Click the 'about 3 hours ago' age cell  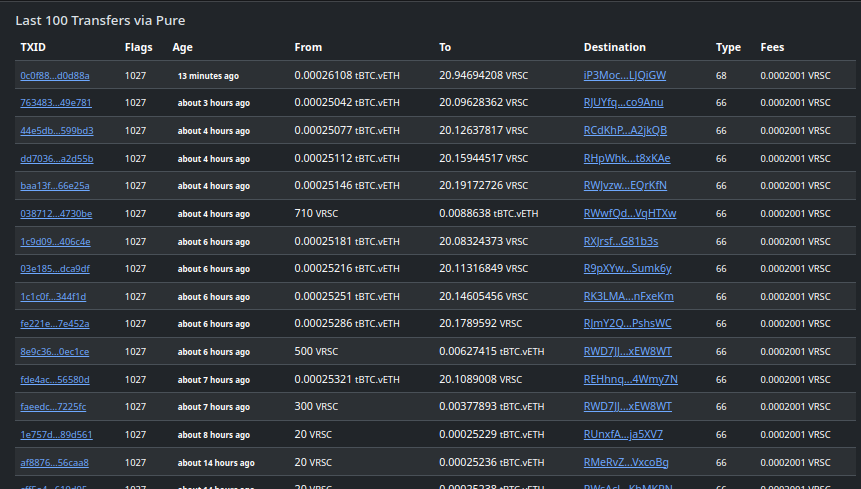214,103
